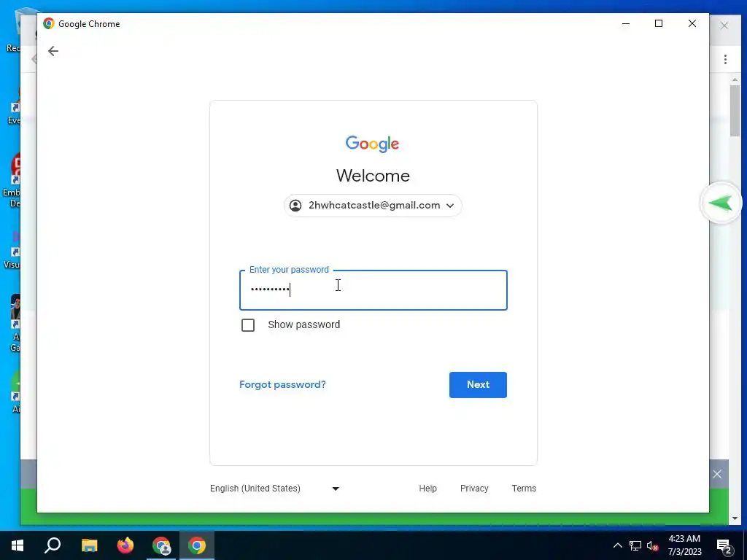Viewport: 747px width, 560px height.
Task: Show hidden system tray icons
Action: [617, 545]
